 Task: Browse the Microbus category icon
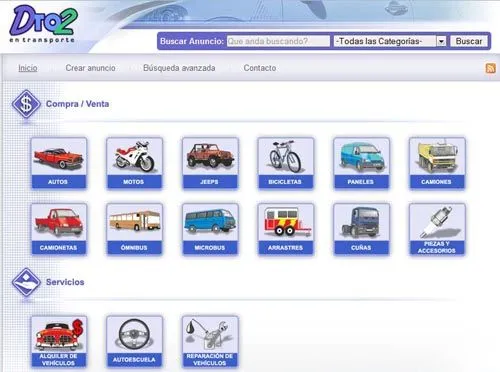[210, 229]
